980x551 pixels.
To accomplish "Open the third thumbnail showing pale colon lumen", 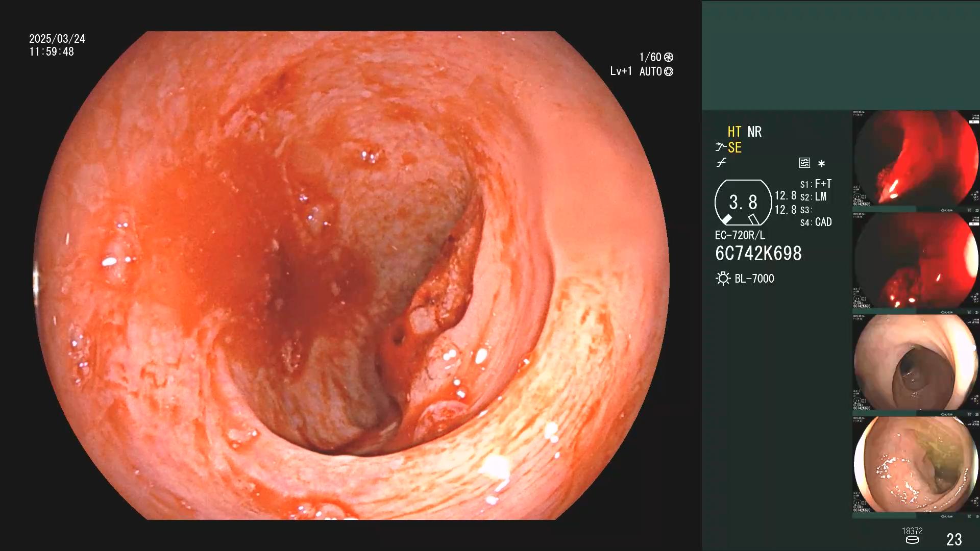I will point(916,363).
